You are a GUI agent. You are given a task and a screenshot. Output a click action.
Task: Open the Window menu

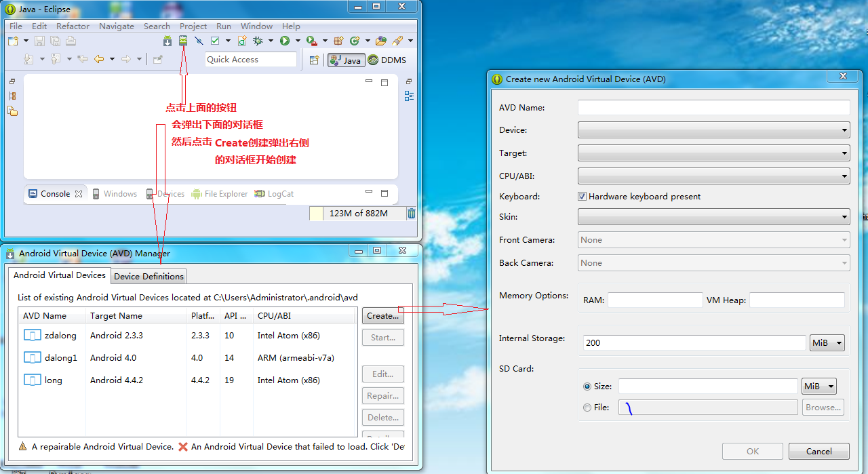(x=256, y=26)
